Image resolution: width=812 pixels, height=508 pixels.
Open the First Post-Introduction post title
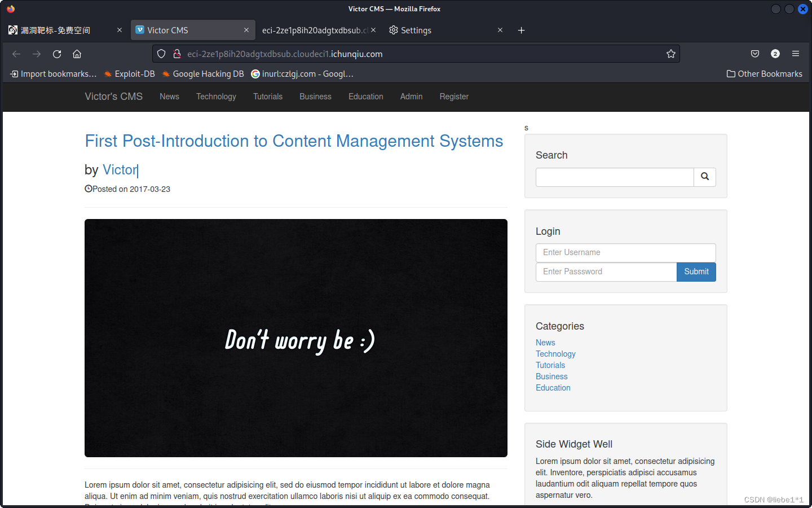pyautogui.click(x=294, y=141)
